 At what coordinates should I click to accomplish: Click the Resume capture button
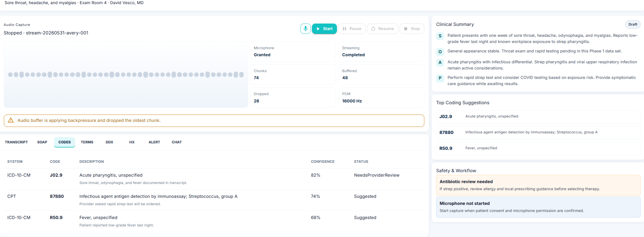[x=382, y=29]
